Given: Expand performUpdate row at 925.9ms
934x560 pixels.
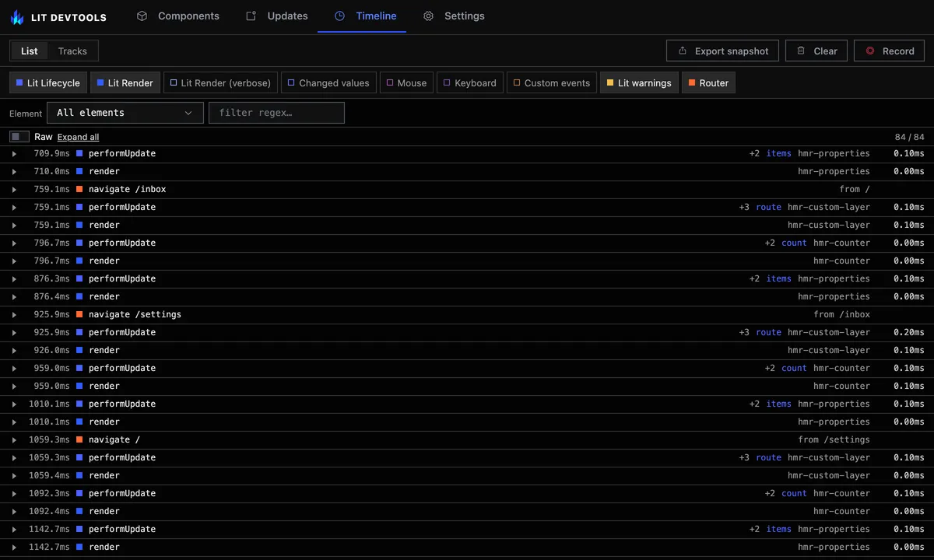Looking at the screenshot, I should point(14,332).
